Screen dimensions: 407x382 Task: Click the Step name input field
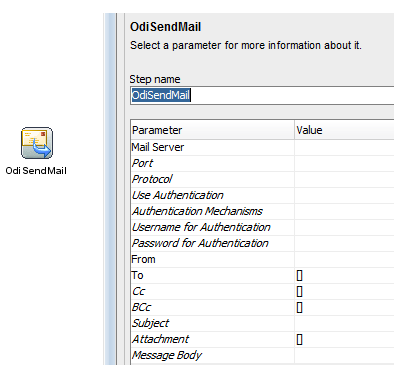coord(262,95)
